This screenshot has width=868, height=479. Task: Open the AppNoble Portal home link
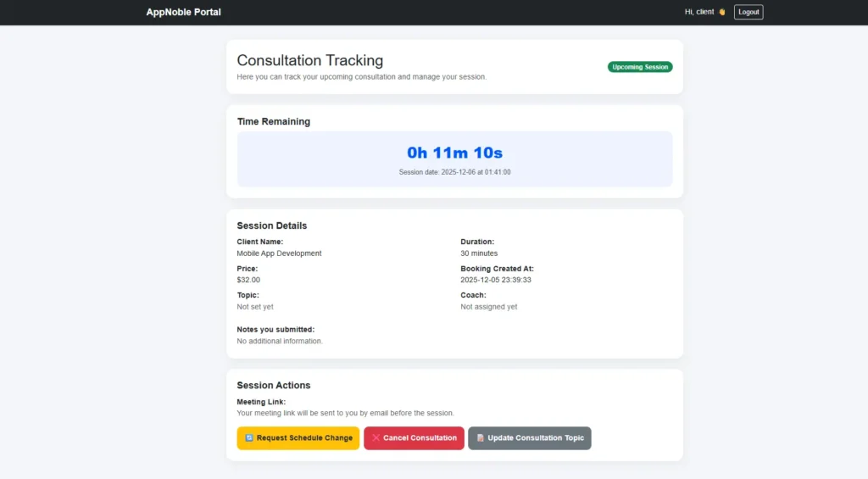[183, 12]
